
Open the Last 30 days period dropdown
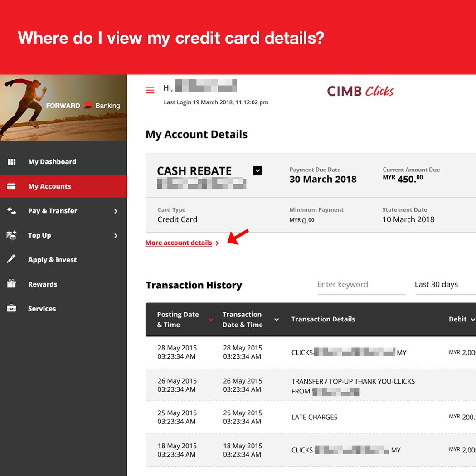(x=445, y=285)
